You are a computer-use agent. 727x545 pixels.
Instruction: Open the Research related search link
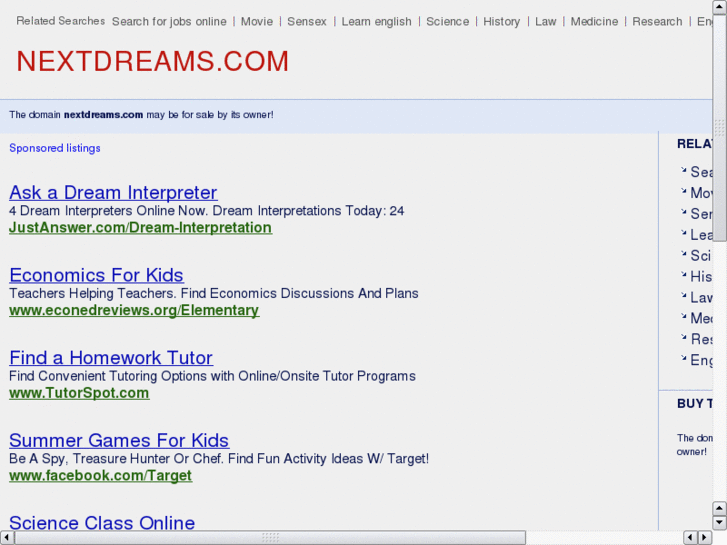[x=657, y=22]
